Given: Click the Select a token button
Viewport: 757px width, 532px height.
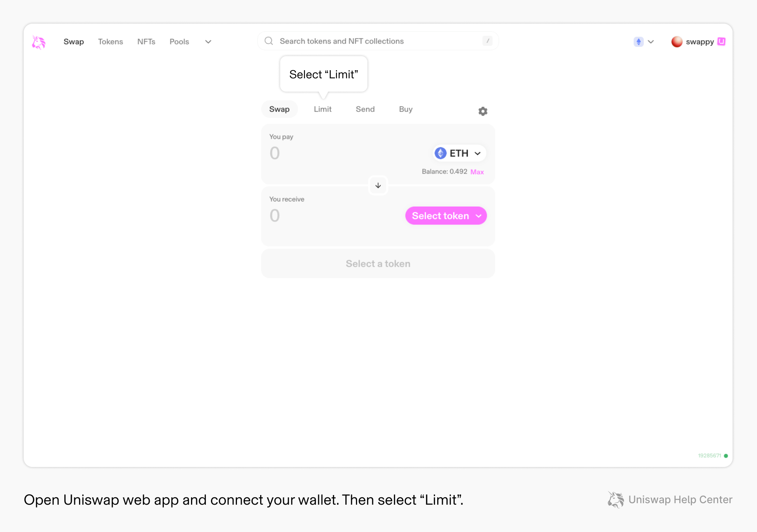Looking at the screenshot, I should pos(378,263).
